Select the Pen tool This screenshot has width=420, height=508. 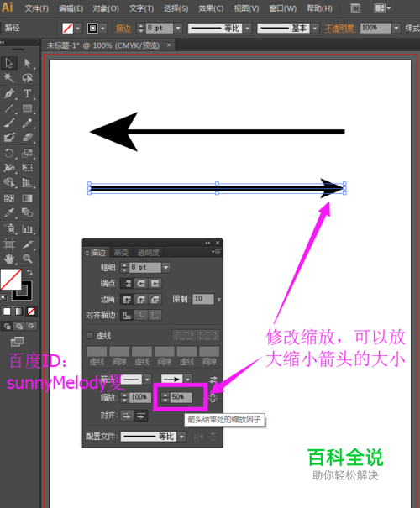(x=9, y=94)
